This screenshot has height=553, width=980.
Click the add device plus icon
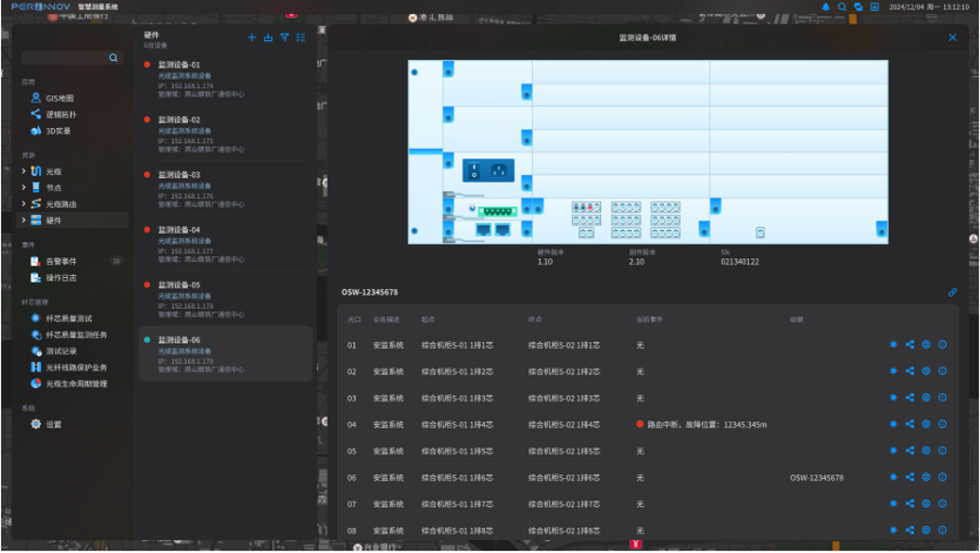pos(252,37)
